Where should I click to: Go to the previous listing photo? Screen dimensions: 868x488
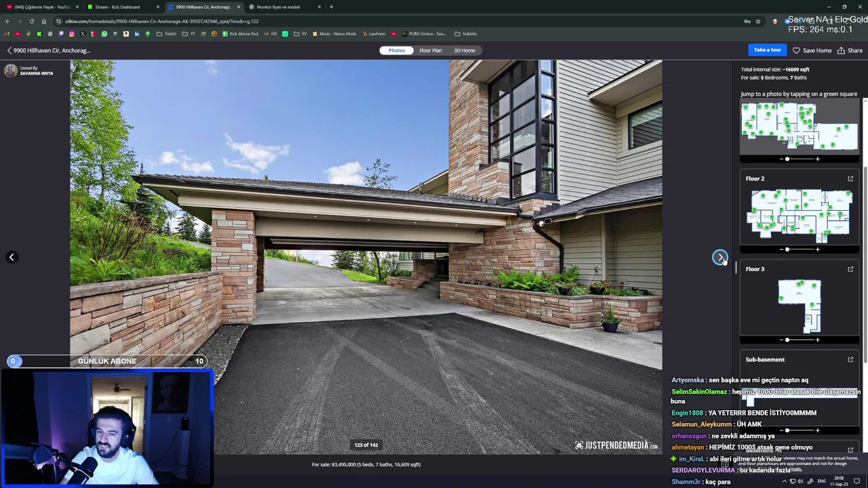[12, 257]
